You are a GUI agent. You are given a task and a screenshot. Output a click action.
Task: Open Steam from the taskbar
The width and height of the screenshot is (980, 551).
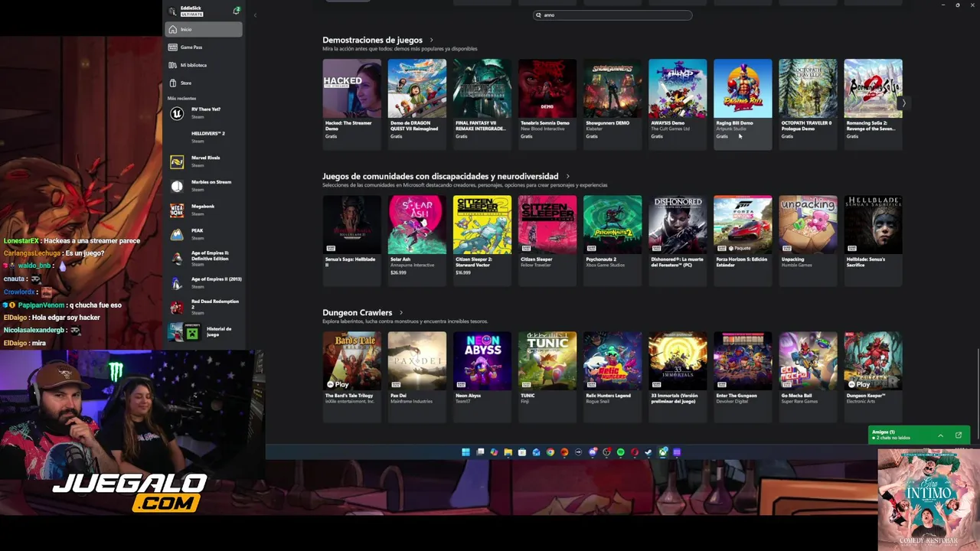coord(648,452)
